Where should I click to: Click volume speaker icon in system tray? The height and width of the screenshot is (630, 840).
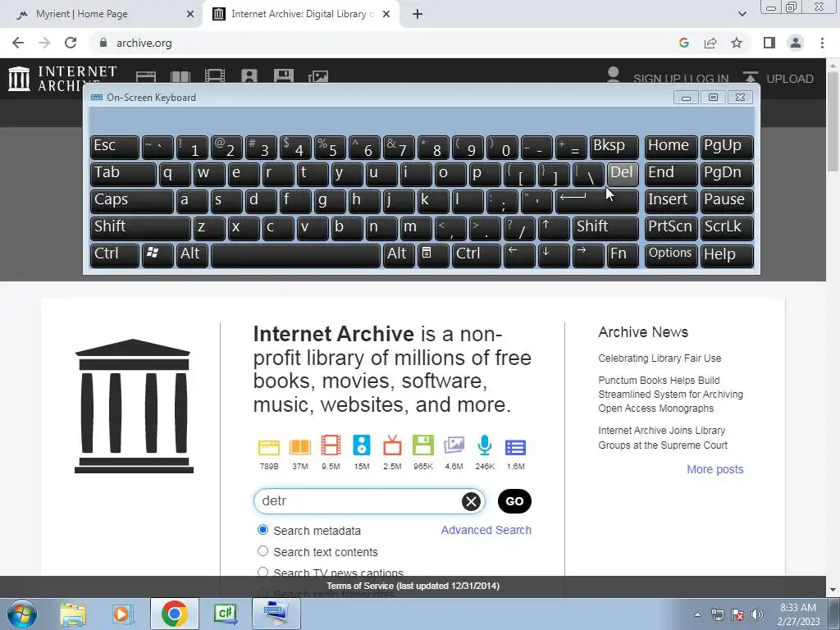click(x=756, y=614)
